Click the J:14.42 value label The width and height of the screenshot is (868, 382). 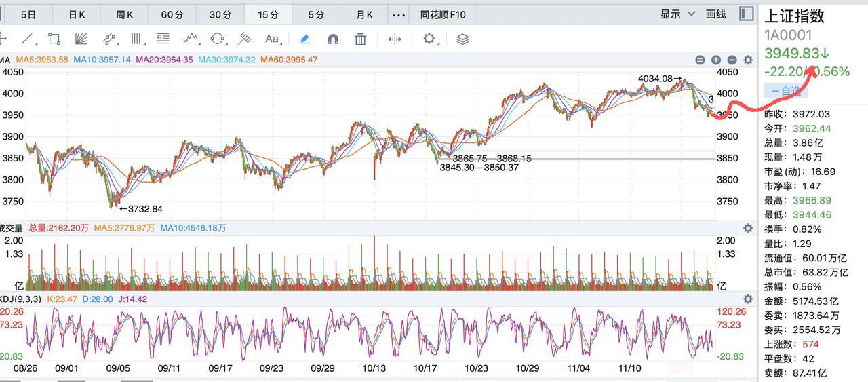tap(132, 299)
